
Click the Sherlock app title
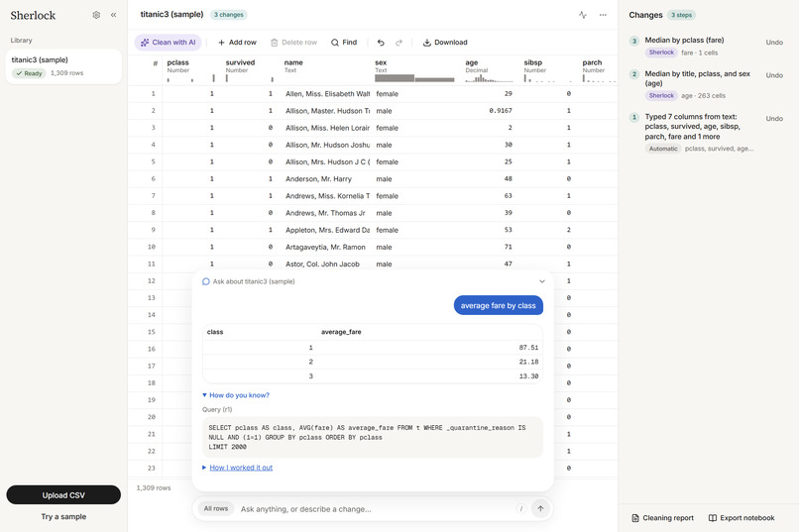pos(33,15)
